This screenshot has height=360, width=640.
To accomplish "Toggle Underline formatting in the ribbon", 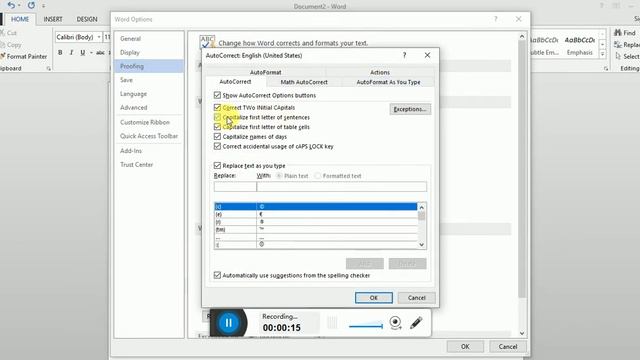I will coord(82,53).
